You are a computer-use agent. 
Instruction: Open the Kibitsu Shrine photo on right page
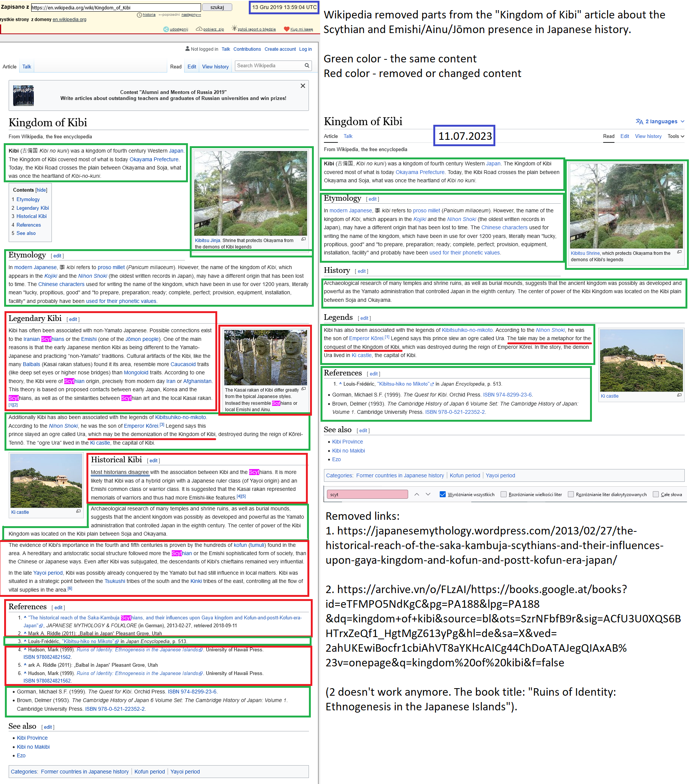pyautogui.click(x=626, y=206)
